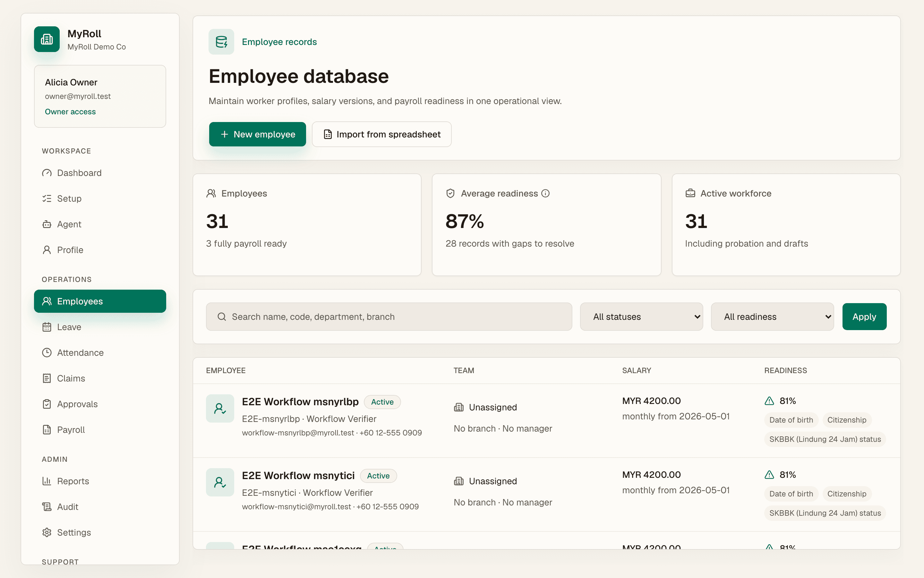Click the Employee records database icon

pyautogui.click(x=221, y=42)
